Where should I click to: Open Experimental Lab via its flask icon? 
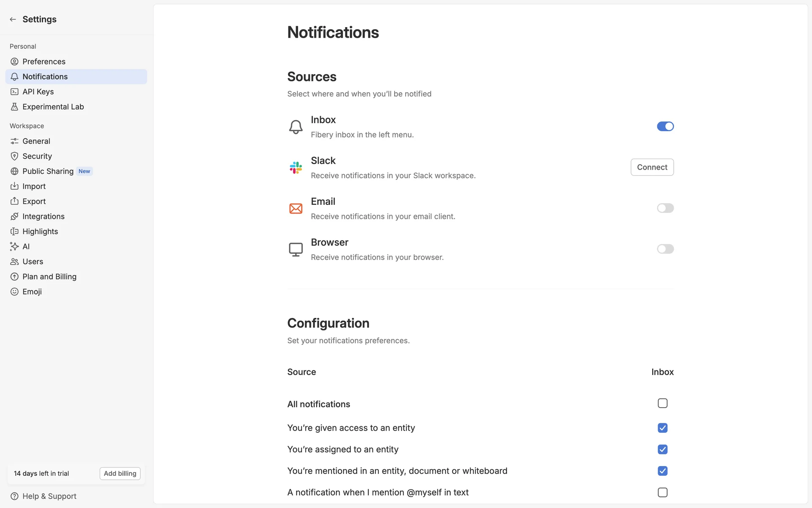pos(14,107)
